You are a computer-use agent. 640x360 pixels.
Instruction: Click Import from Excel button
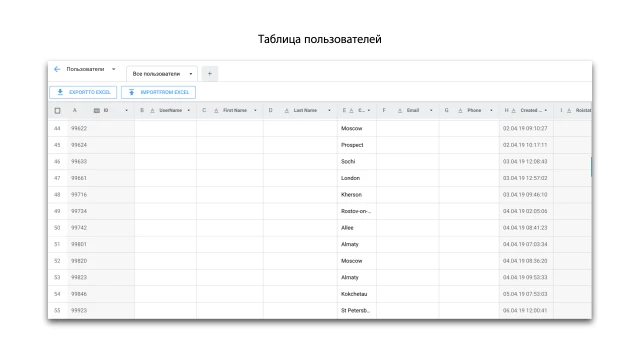point(158,92)
